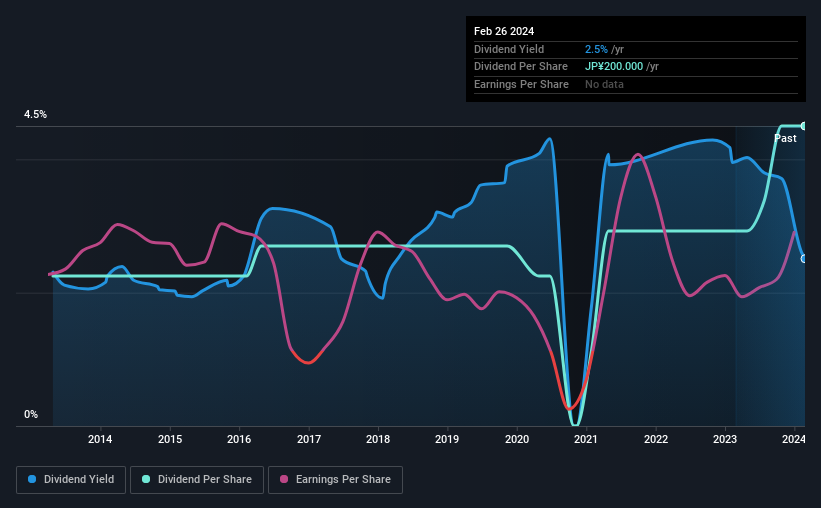
Task: Click the JP¥200.000 Dividend Per Share value
Action: point(614,67)
